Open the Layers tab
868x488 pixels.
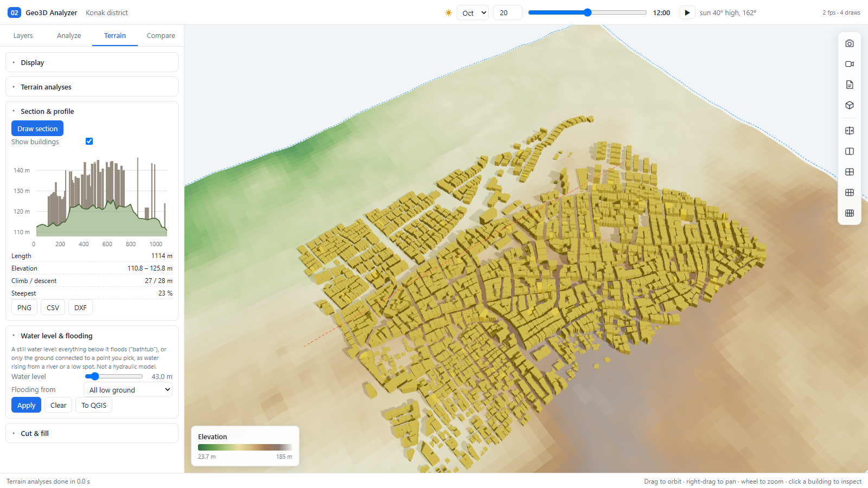pyautogui.click(x=23, y=36)
